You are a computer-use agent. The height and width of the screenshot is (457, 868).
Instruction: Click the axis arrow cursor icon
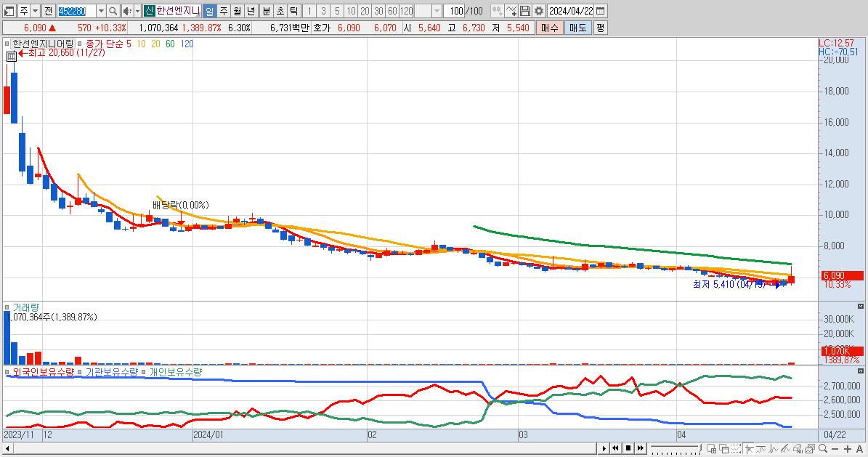(x=749, y=448)
